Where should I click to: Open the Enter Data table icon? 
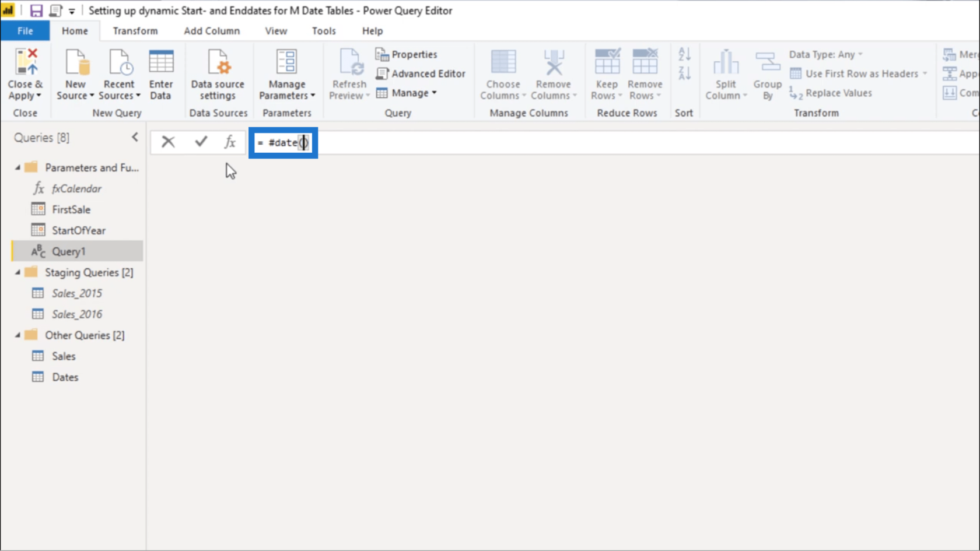click(161, 63)
